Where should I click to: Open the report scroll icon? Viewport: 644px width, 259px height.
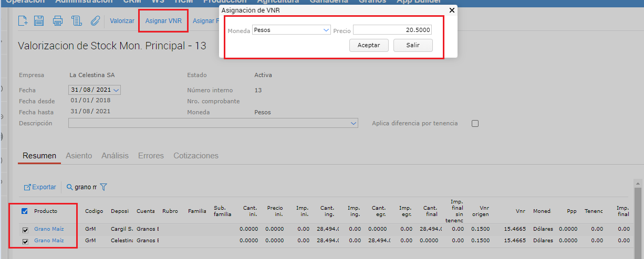pos(77,21)
